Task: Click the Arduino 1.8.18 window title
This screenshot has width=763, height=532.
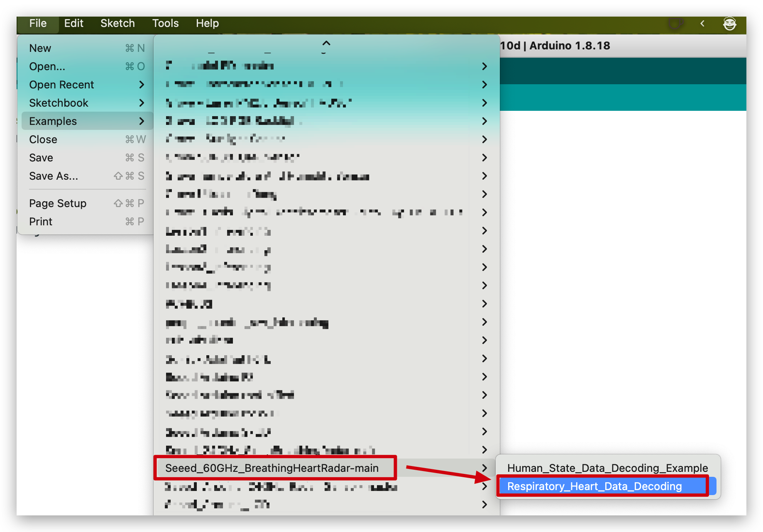Action: [x=555, y=46]
